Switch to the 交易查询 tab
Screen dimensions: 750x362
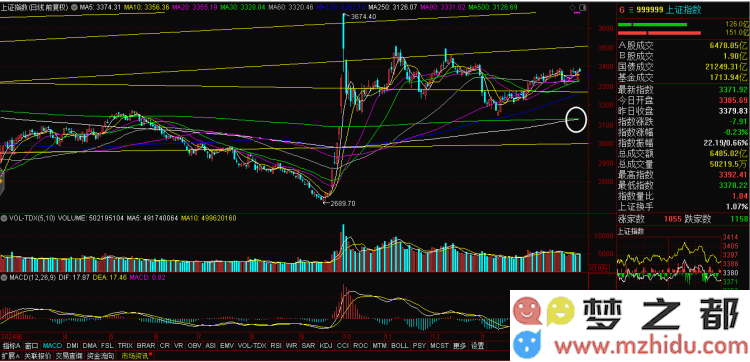(x=69, y=356)
